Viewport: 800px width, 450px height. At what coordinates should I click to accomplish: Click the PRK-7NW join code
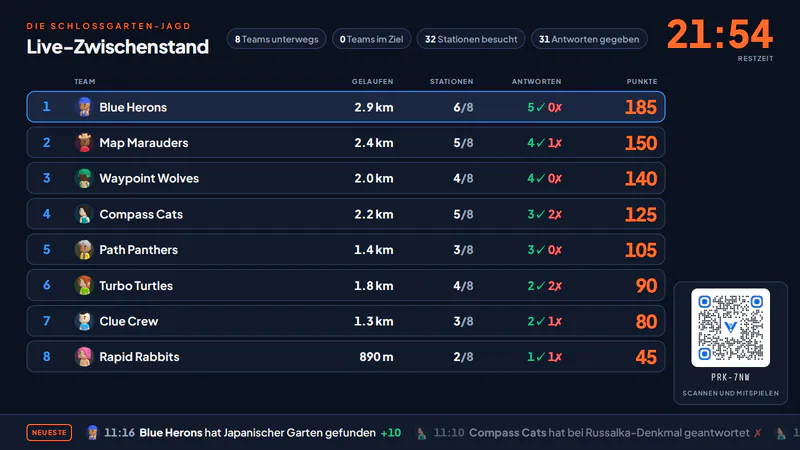pyautogui.click(x=731, y=378)
